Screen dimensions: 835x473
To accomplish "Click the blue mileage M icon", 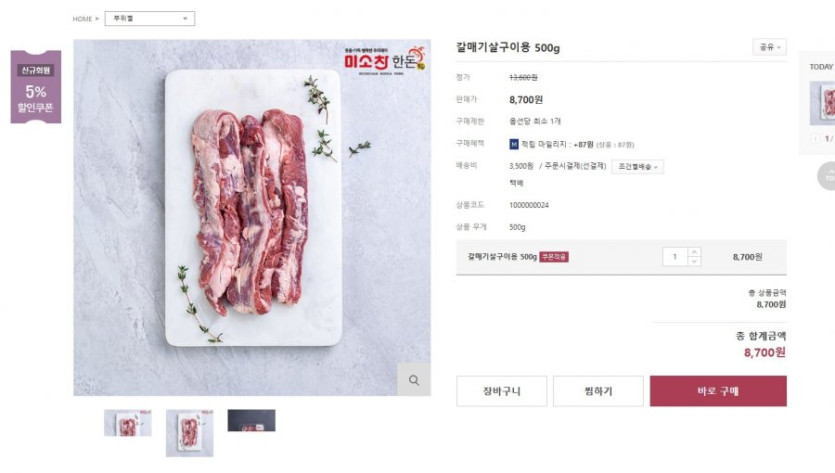I will pos(514,144).
